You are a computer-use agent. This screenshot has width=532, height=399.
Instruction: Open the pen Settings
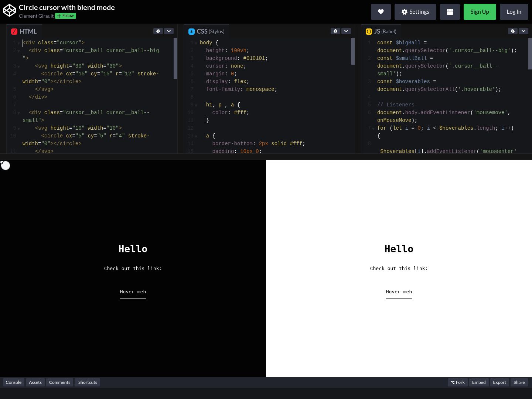[x=415, y=12]
